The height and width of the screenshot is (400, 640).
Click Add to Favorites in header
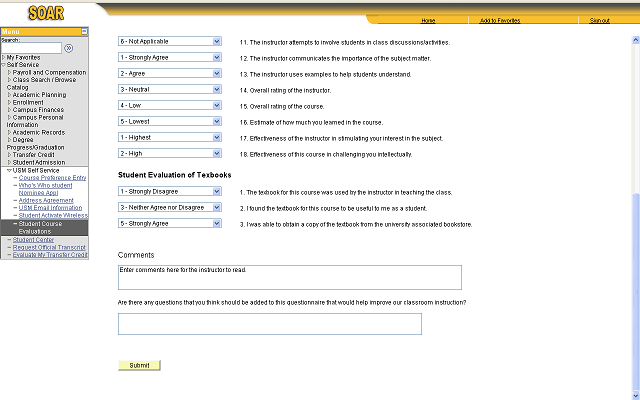(x=500, y=20)
